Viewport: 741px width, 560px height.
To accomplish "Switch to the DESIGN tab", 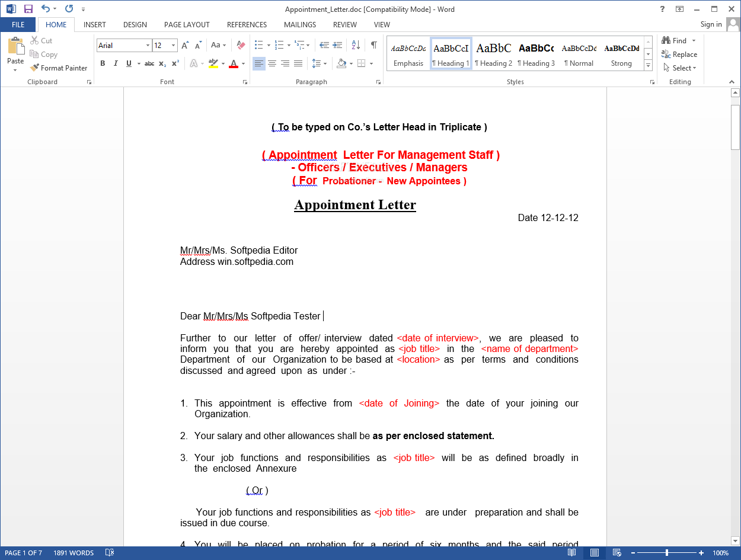I will [135, 25].
